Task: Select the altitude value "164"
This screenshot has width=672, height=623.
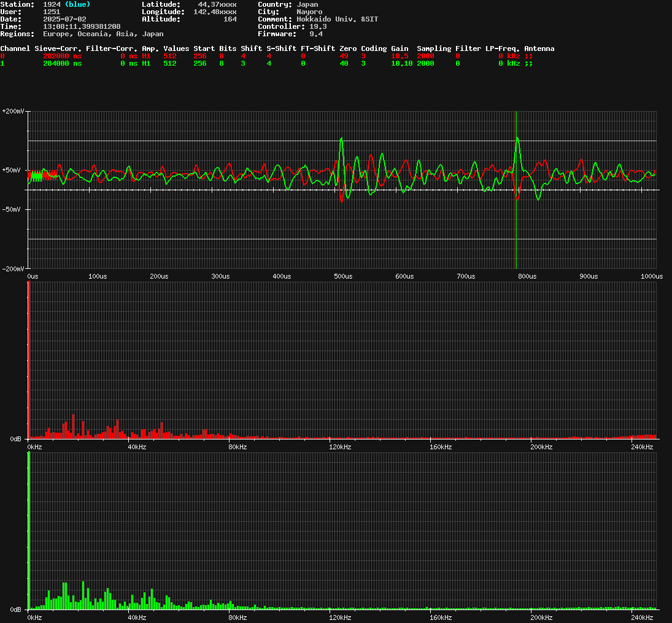Action: [x=230, y=19]
